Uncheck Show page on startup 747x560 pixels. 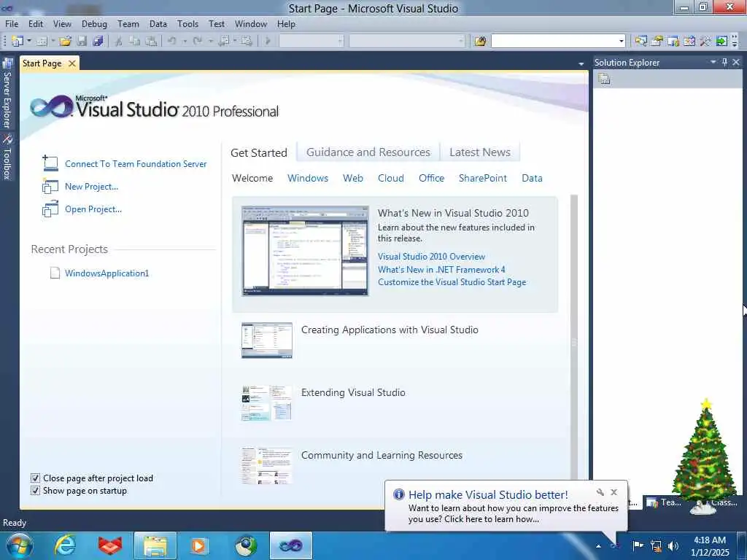click(35, 491)
